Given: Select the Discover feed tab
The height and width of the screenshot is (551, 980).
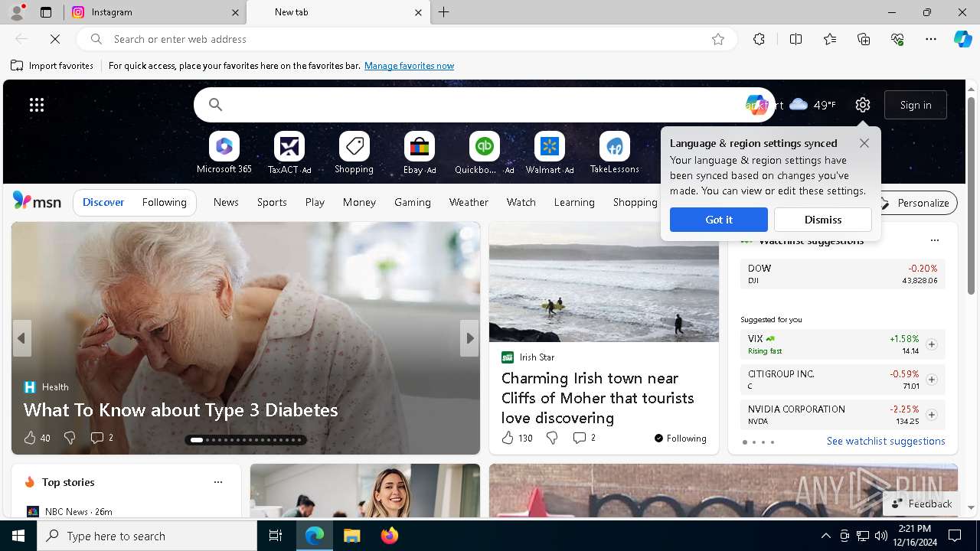Looking at the screenshot, I should 103,202.
